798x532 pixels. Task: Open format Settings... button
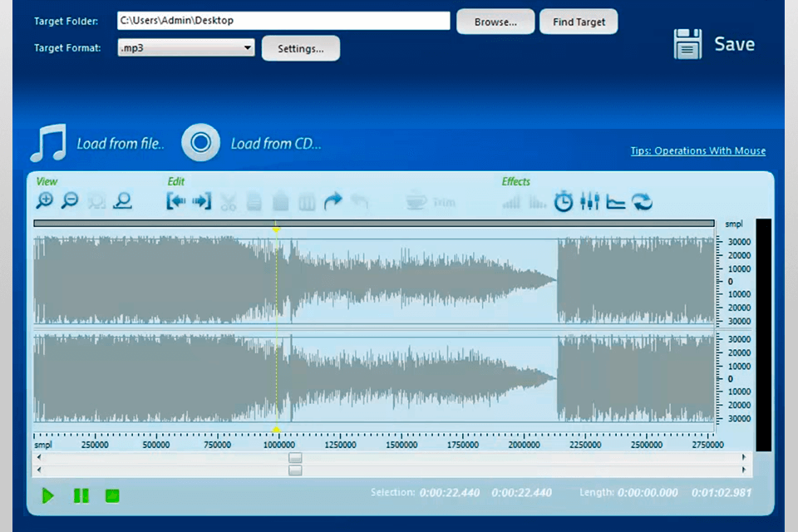(301, 48)
